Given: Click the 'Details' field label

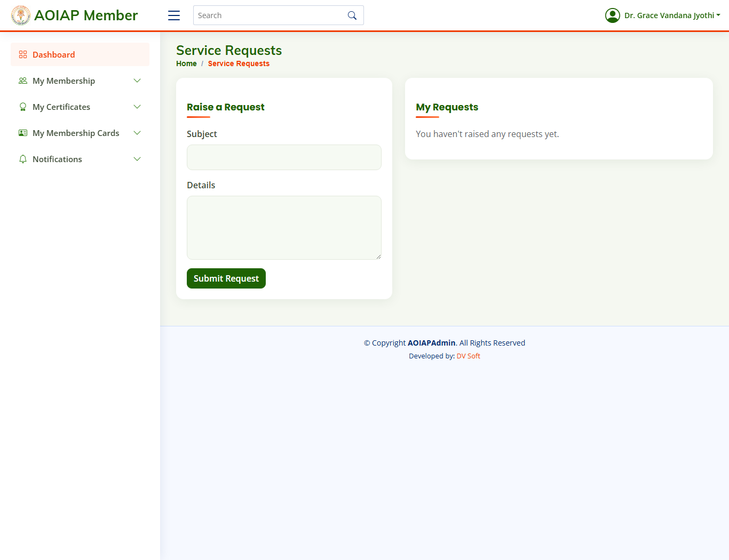Looking at the screenshot, I should click(x=201, y=185).
